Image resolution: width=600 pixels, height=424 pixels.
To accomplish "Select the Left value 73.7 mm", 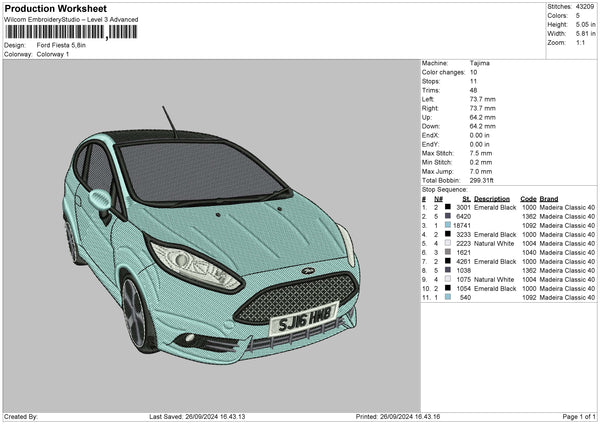I will (x=483, y=99).
